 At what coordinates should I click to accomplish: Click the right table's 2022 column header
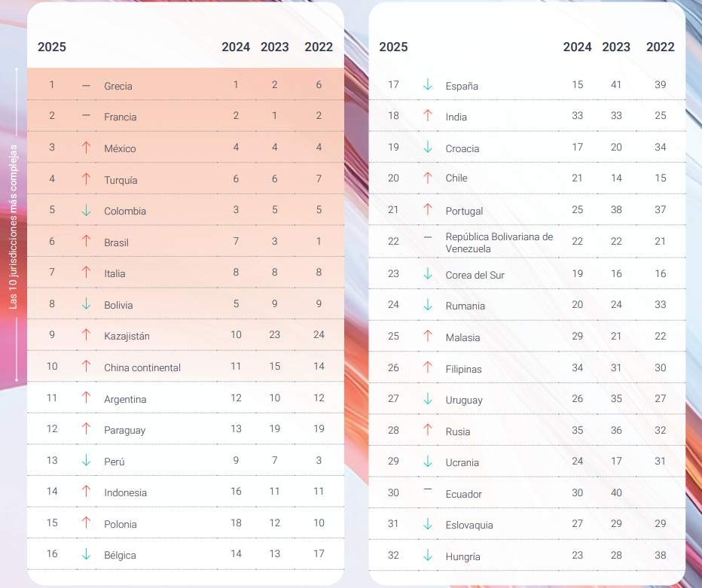tap(660, 47)
